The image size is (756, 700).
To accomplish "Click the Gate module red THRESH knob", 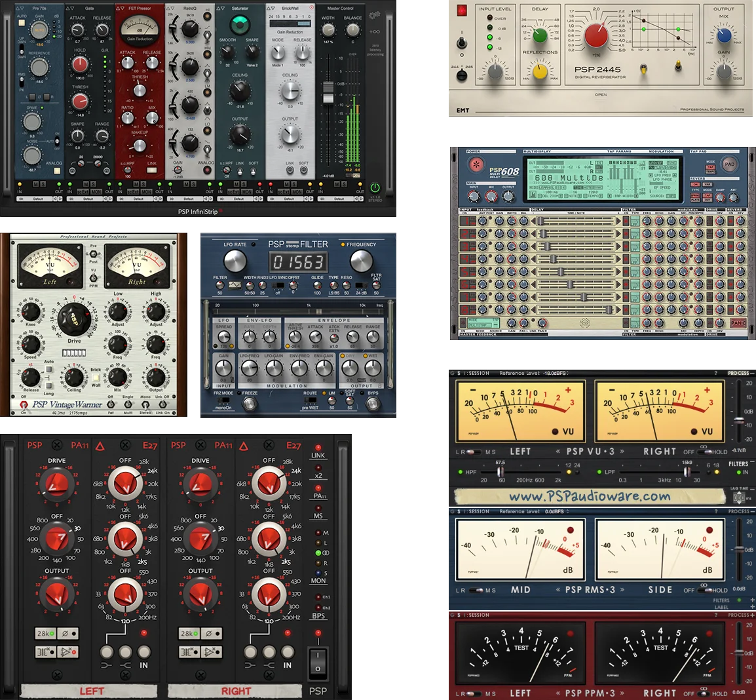I will [80, 102].
